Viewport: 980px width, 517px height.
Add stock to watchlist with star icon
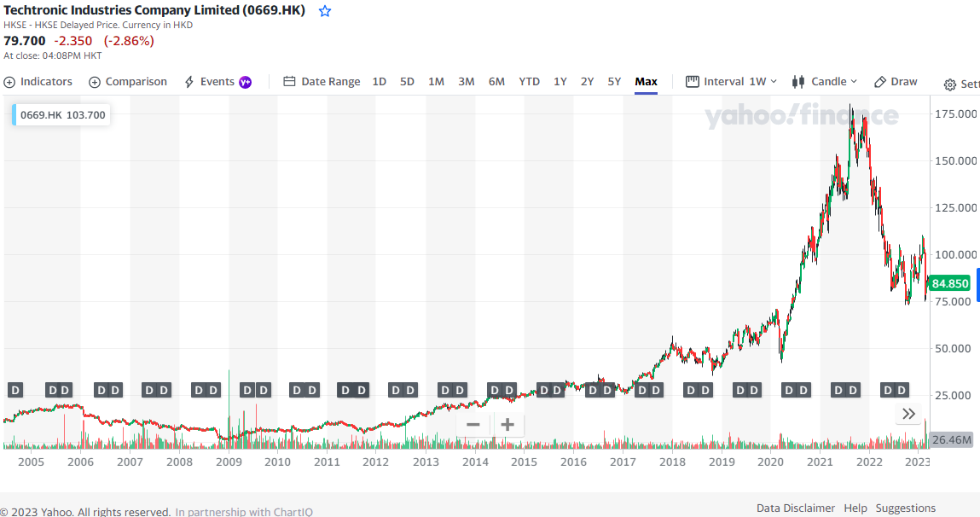click(x=325, y=11)
